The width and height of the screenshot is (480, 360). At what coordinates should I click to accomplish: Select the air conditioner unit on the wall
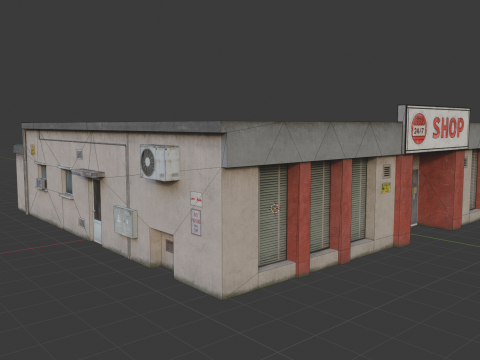[x=160, y=163]
